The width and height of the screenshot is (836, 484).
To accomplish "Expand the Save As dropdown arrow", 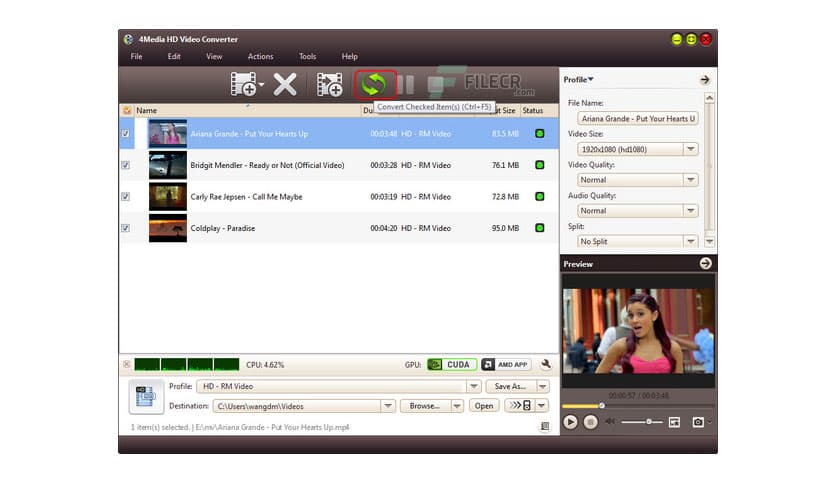I will point(542,386).
